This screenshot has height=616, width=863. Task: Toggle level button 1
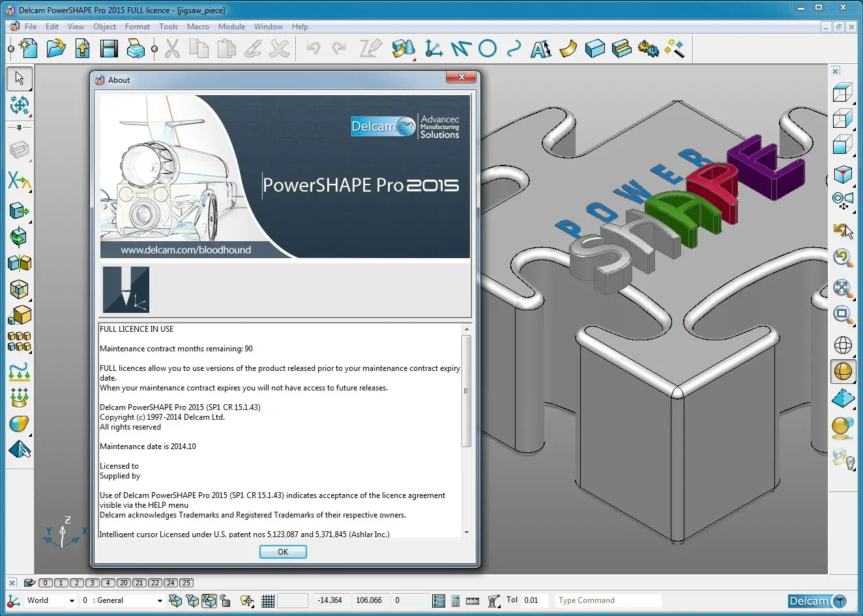pos(61,583)
